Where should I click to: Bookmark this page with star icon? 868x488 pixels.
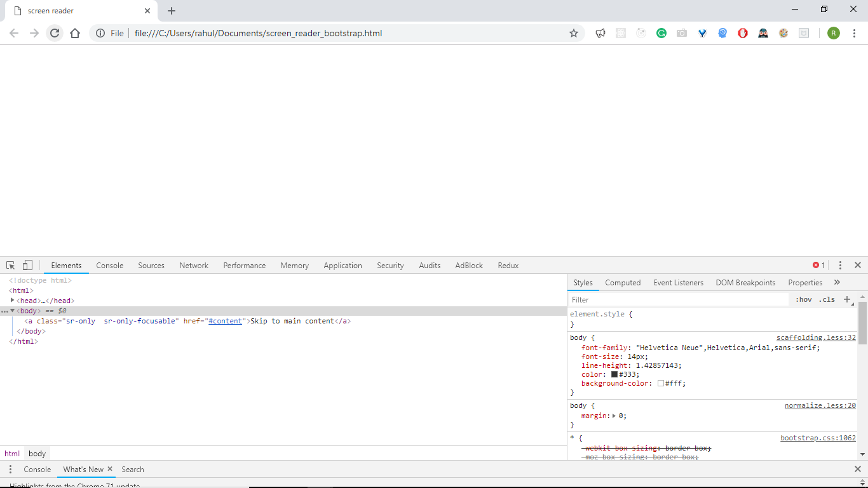(x=574, y=33)
